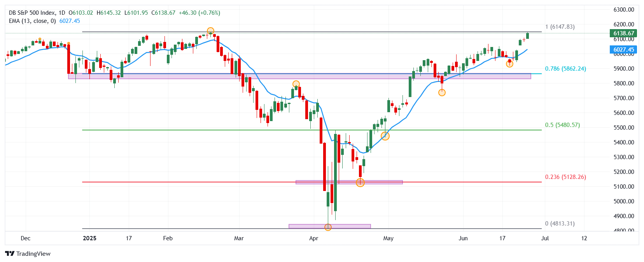Click the close value C6138.67
This screenshot has width=644, height=262.
[x=163, y=13]
